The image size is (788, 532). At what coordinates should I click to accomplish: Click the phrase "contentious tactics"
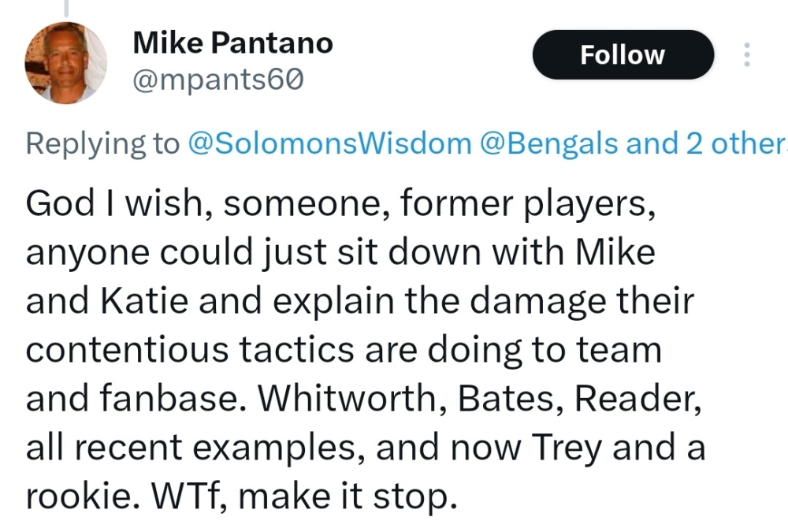tap(190, 349)
